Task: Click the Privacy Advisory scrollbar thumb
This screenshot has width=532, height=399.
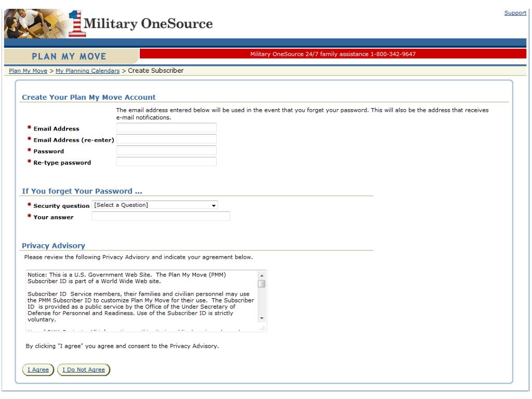Action: point(262,284)
